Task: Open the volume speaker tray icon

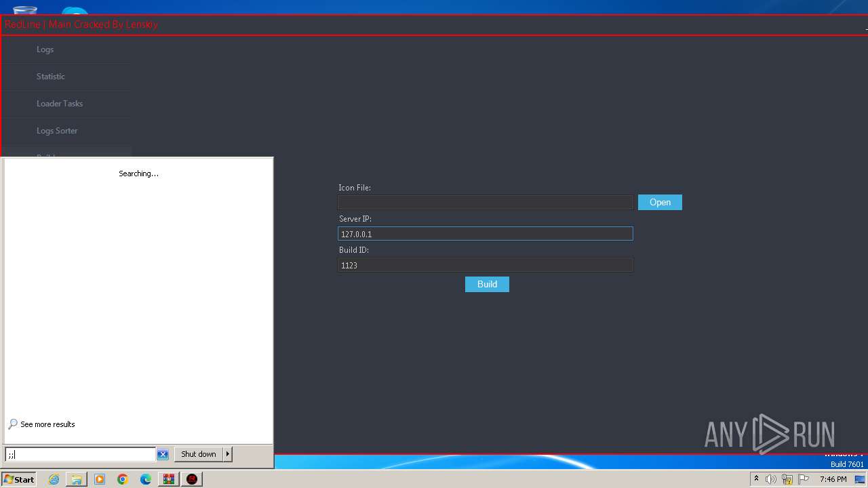Action: tap(771, 479)
